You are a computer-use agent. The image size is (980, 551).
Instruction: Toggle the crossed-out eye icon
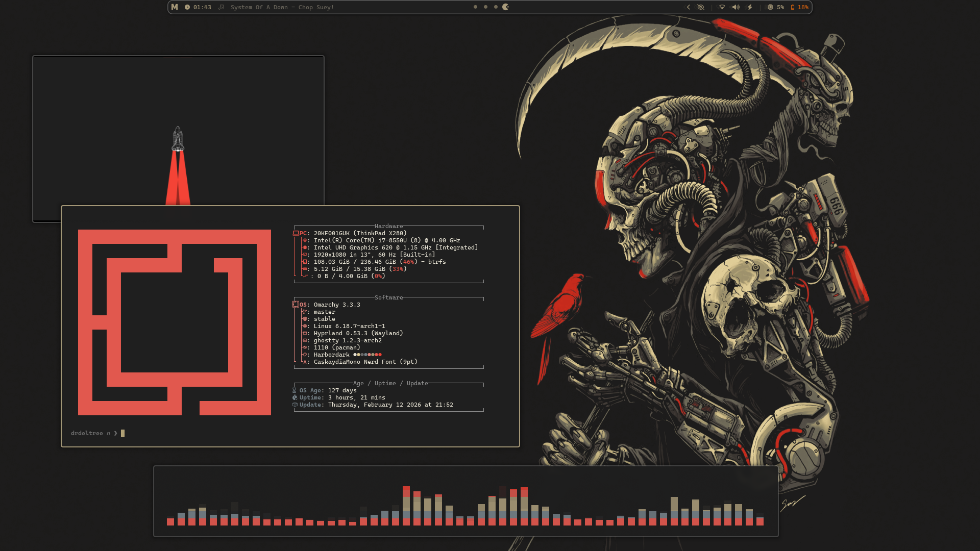click(701, 7)
